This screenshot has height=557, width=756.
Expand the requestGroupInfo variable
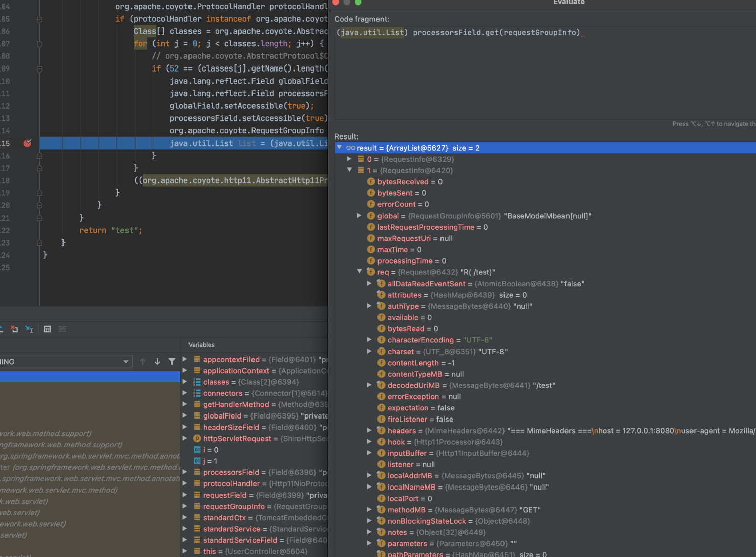tap(185, 506)
